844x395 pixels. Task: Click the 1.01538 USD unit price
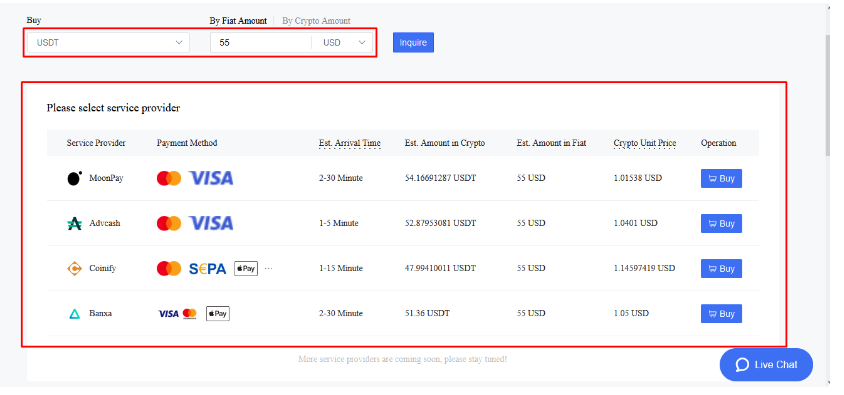[x=638, y=178]
